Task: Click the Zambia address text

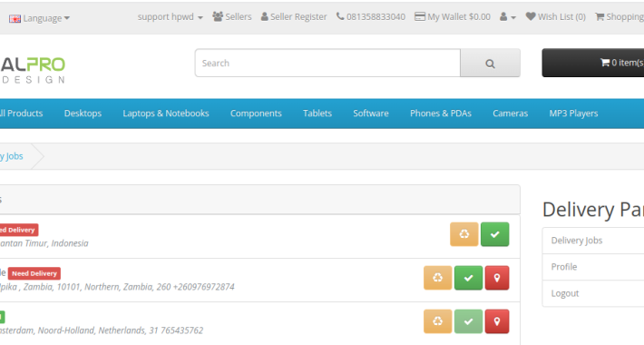Action: (117, 287)
